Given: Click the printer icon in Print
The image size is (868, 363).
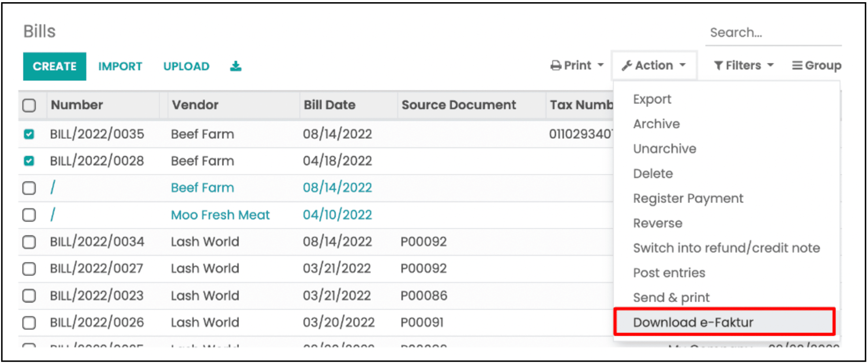Looking at the screenshot, I should (x=555, y=65).
